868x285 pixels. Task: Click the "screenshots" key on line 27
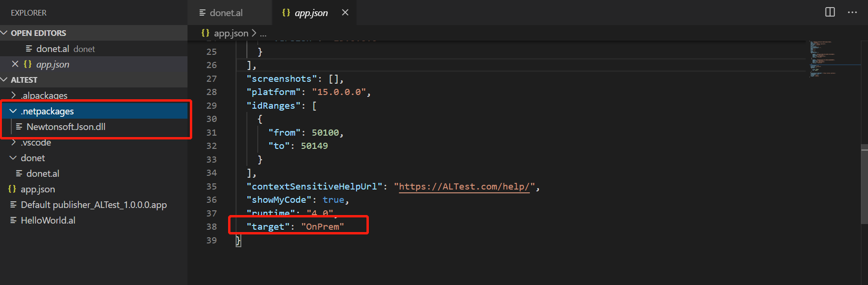pos(281,79)
